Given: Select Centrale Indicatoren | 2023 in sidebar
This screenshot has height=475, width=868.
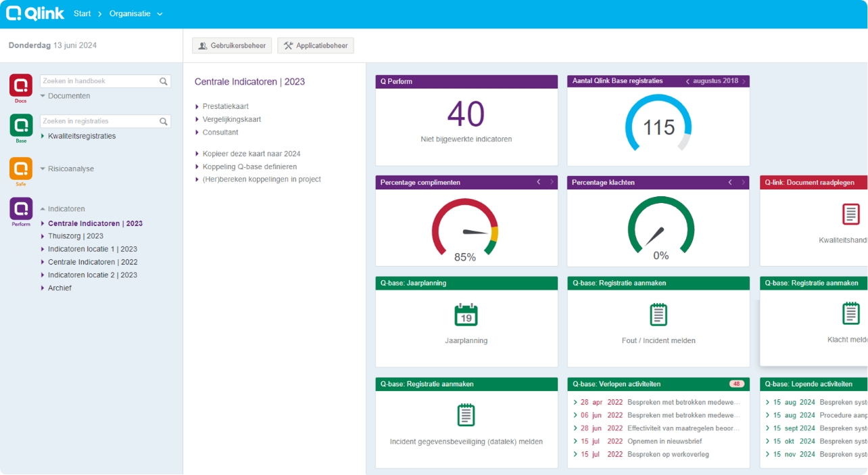Looking at the screenshot, I should [x=91, y=223].
